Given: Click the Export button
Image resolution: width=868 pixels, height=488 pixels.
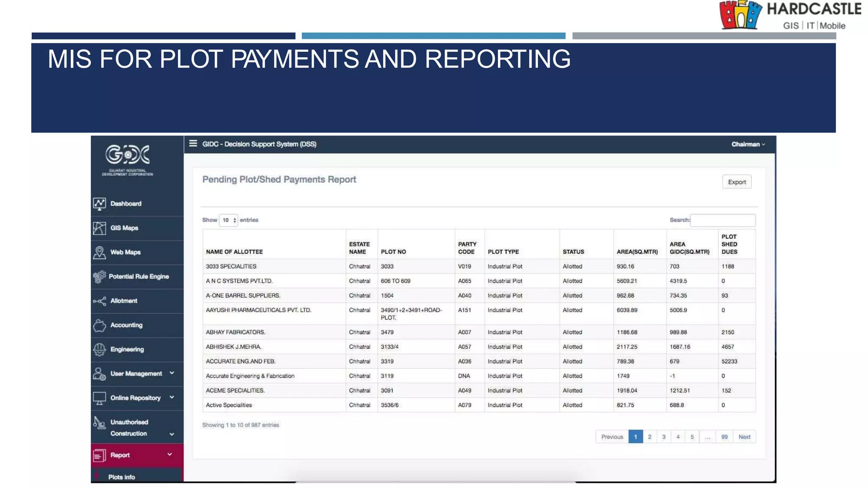Looking at the screenshot, I should (737, 182).
